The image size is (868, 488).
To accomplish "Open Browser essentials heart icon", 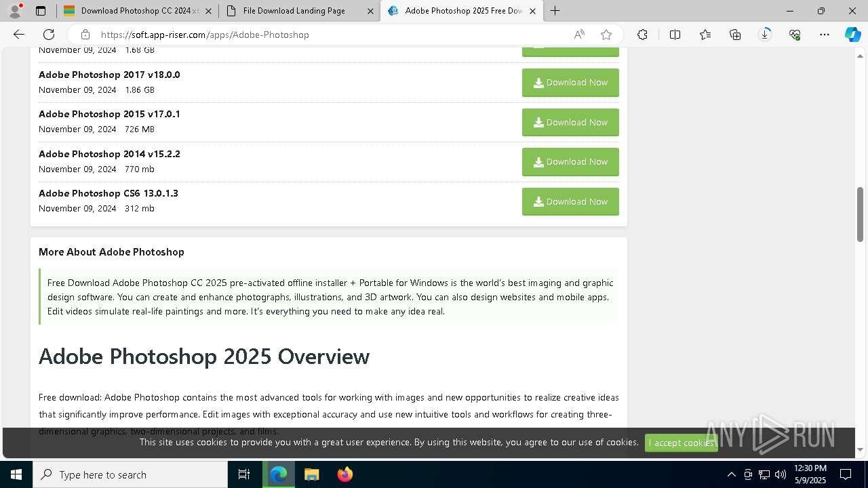I will tap(795, 35).
